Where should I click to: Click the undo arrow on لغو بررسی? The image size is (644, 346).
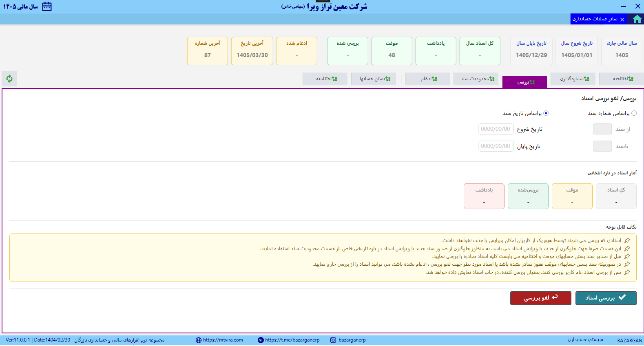tap(555, 298)
